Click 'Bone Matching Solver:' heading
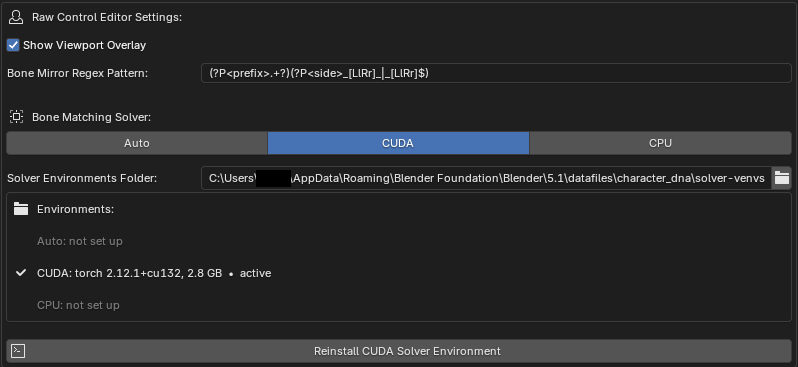Screen dimensions: 798x367 tap(92, 117)
